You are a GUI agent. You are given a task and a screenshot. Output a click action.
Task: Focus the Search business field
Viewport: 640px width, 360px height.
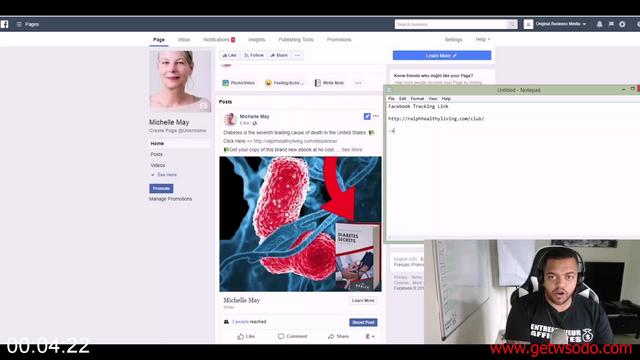[x=451, y=24]
